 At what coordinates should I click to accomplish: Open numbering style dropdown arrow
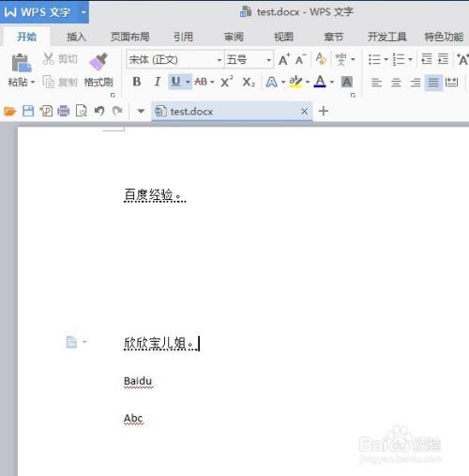point(410,59)
